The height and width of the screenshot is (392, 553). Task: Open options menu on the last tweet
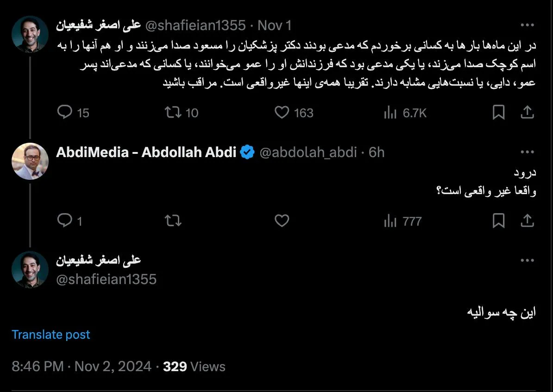(x=527, y=259)
